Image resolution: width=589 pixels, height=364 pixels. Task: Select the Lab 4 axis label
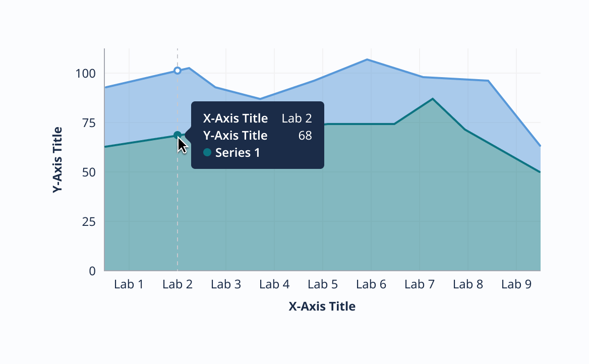coord(274,284)
